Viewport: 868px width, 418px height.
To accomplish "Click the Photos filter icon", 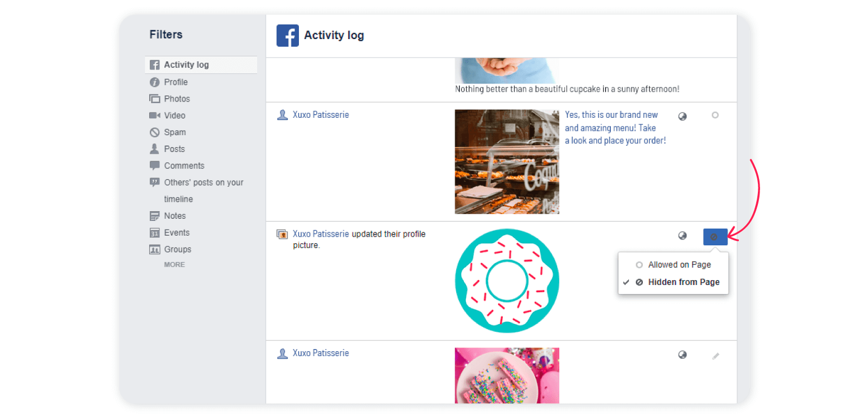I will pyautogui.click(x=155, y=99).
